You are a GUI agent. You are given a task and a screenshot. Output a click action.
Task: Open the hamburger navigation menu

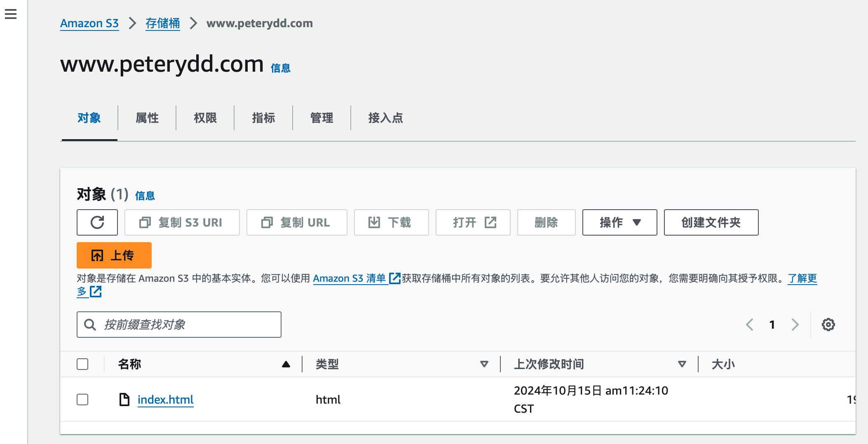click(11, 14)
